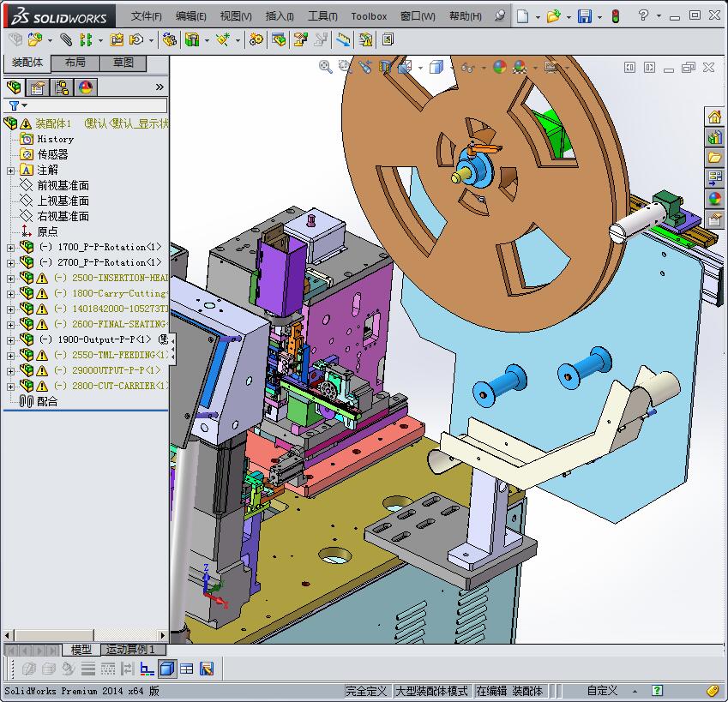Select the 前视基准面 plane in tree
The width and height of the screenshot is (728, 702).
(x=63, y=186)
